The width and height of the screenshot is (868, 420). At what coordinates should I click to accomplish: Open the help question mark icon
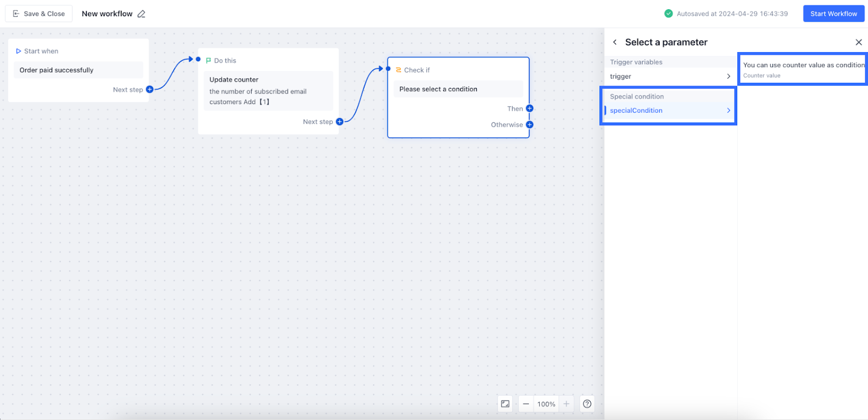pos(587,404)
